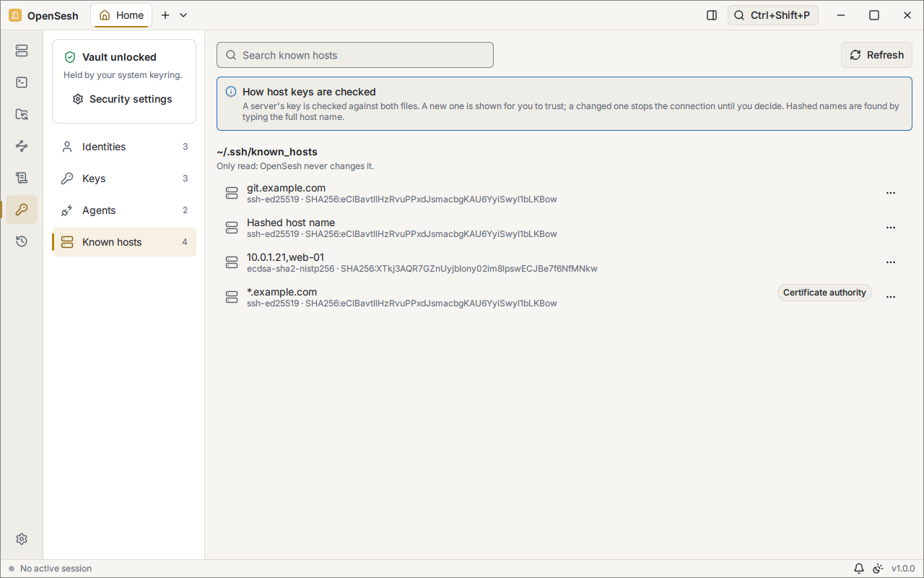Select Agents in the vault sidebar
924x578 pixels.
click(x=124, y=210)
